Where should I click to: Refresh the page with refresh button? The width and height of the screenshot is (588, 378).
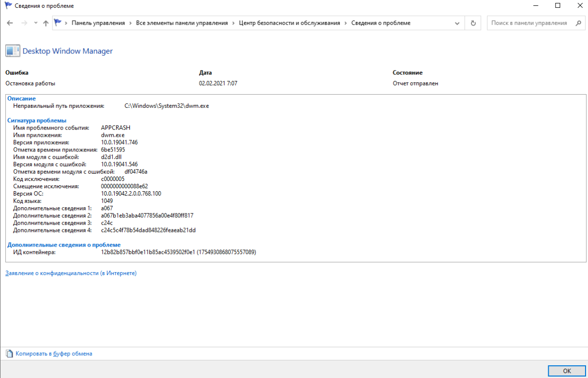coord(473,23)
